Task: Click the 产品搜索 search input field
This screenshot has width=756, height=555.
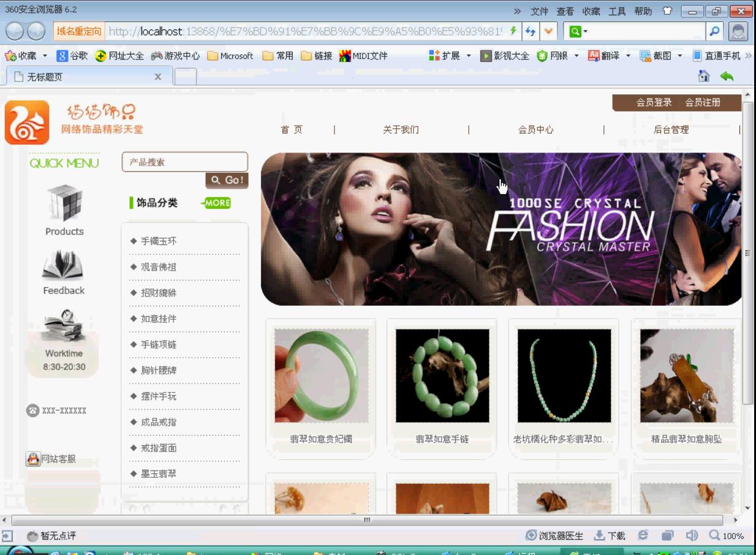Action: click(185, 162)
